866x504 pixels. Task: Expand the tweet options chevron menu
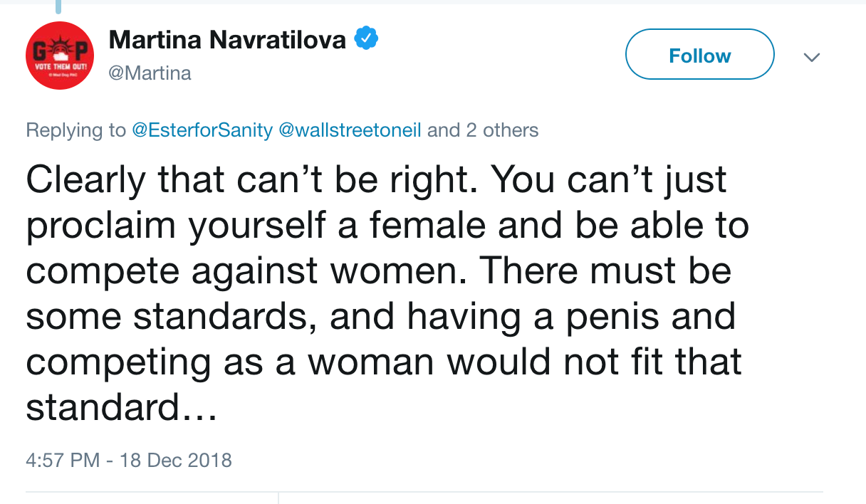point(812,57)
